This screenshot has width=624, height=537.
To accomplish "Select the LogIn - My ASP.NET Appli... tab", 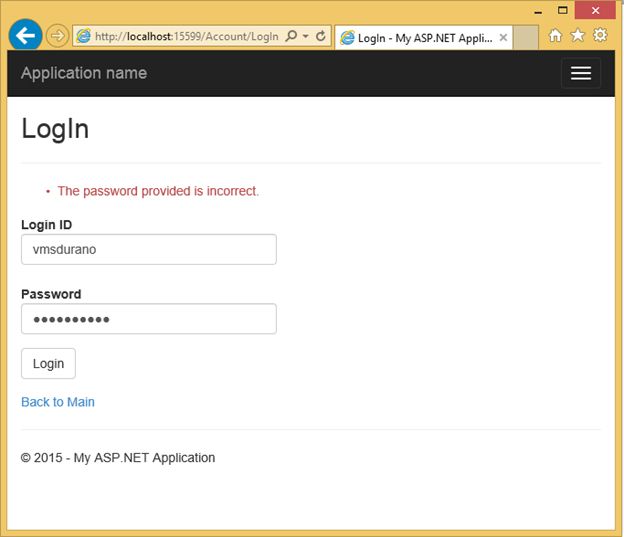I will point(424,38).
